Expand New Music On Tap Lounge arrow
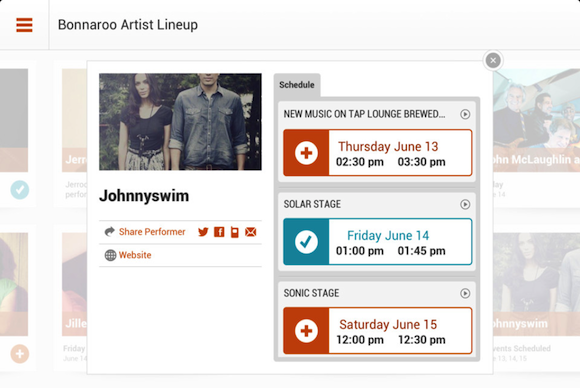 tap(465, 114)
